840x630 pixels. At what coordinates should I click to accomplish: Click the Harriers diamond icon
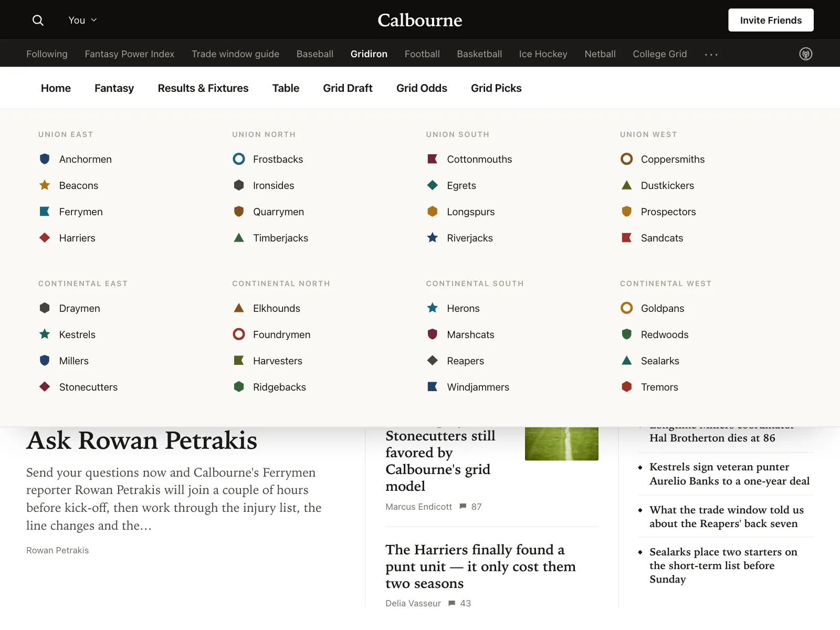(45, 237)
